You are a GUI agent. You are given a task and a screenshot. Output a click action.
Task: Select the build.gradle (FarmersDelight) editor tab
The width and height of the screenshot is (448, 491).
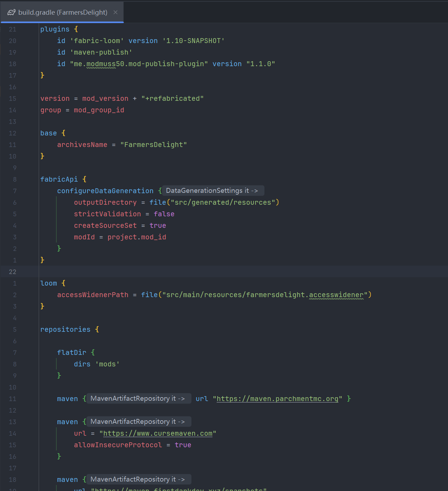click(63, 12)
